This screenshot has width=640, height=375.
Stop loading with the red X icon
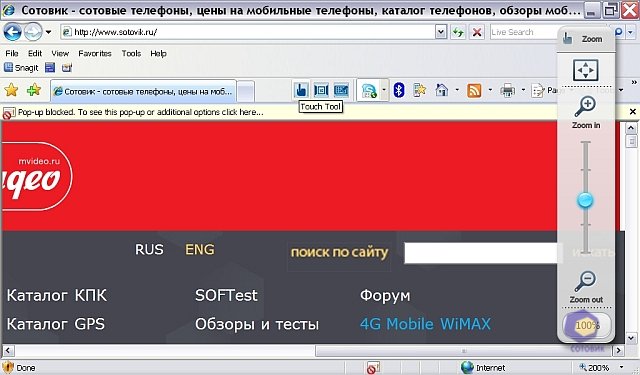[x=476, y=32]
